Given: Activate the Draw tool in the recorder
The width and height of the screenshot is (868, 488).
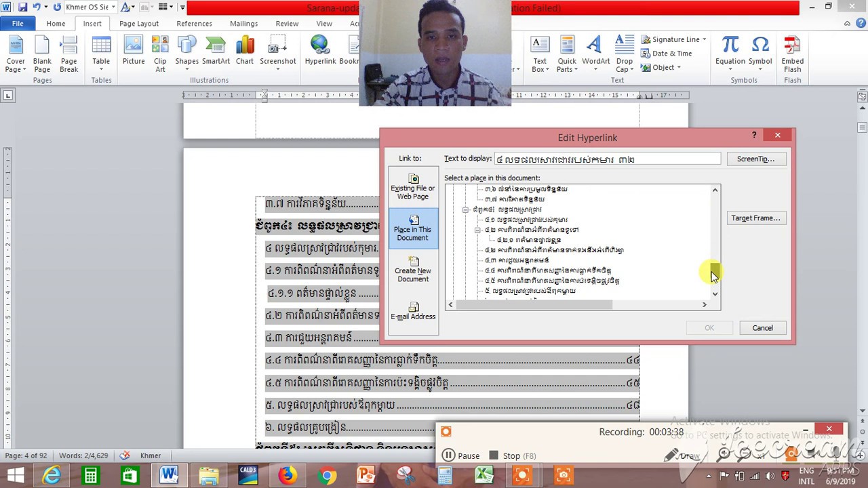Looking at the screenshot, I should (x=682, y=456).
